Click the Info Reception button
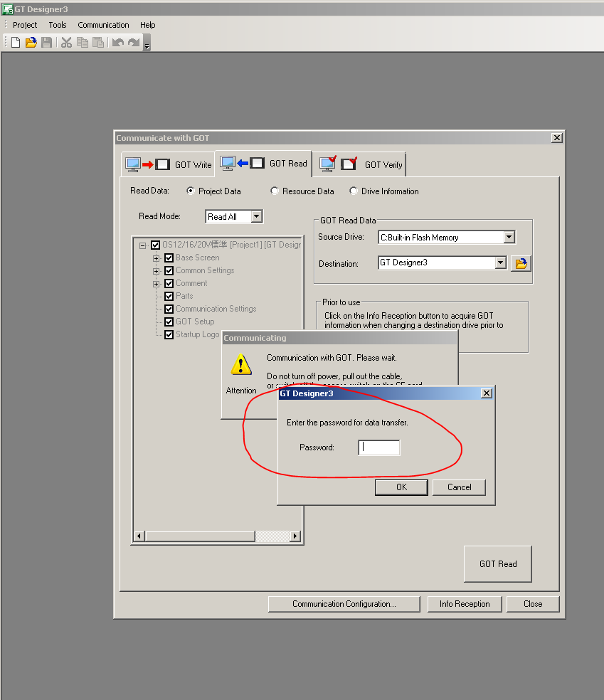 [x=465, y=604]
